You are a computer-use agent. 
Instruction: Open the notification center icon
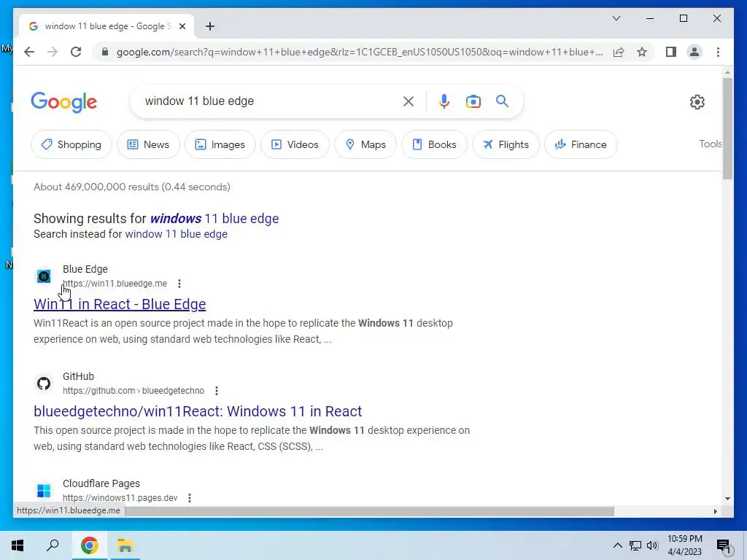tap(724, 547)
